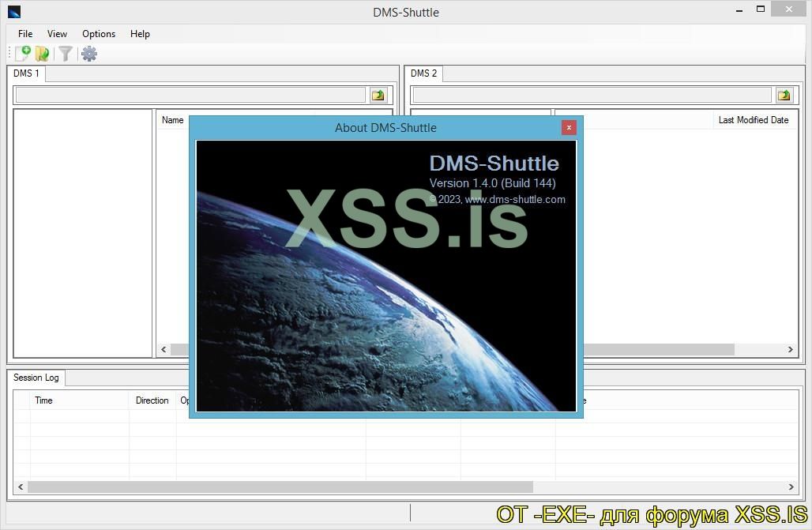Click the DMS 2 browse folder icon

coord(784,95)
